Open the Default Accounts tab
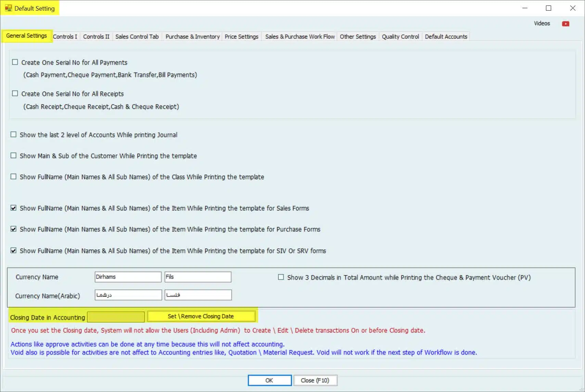The height and width of the screenshot is (392, 585). [446, 37]
